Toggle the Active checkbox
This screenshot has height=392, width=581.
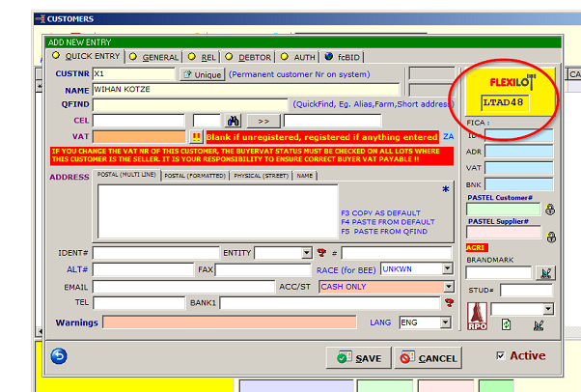click(499, 355)
